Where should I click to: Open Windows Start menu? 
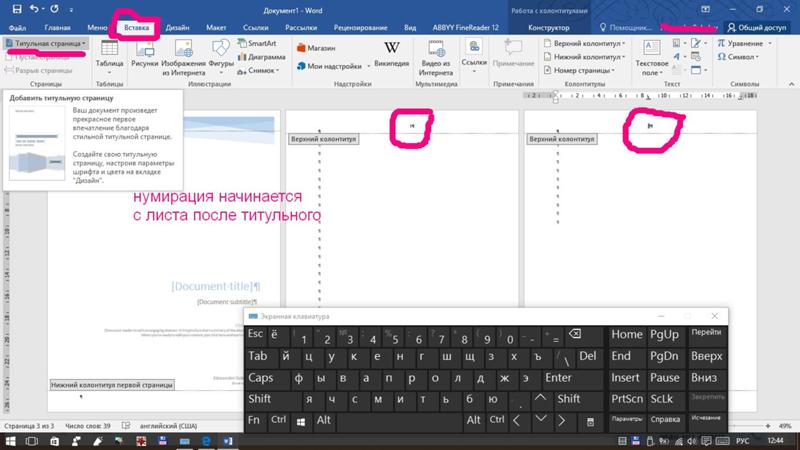pos(10,441)
